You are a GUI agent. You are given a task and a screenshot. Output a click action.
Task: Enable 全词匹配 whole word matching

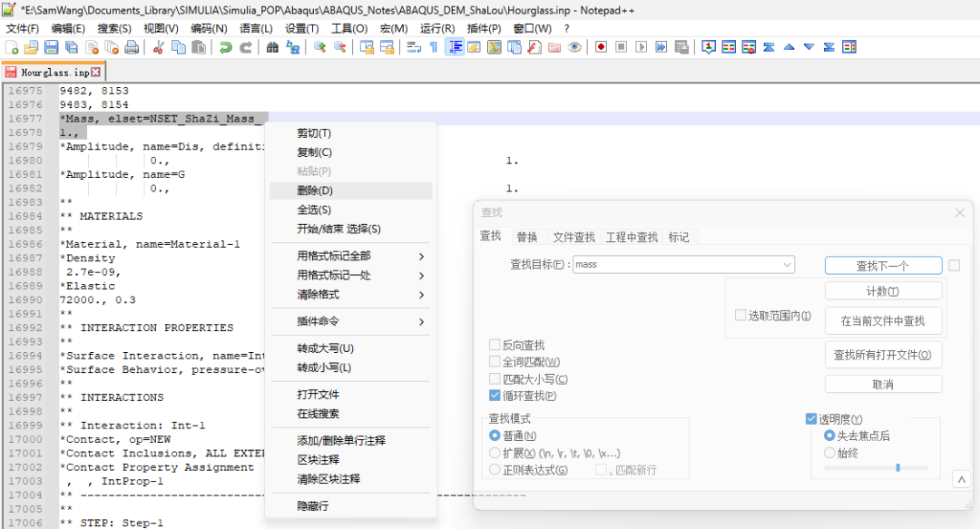(x=495, y=361)
